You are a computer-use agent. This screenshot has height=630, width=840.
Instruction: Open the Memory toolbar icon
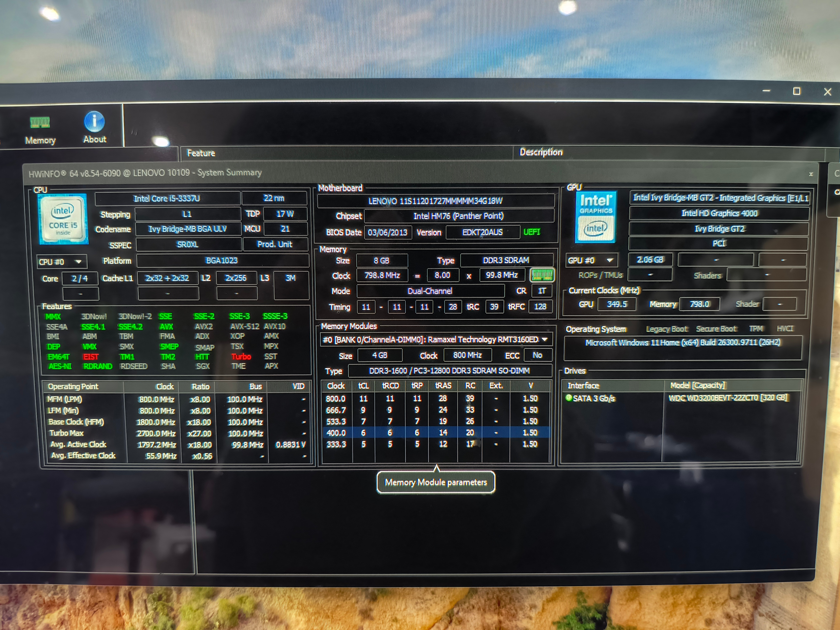[x=40, y=130]
